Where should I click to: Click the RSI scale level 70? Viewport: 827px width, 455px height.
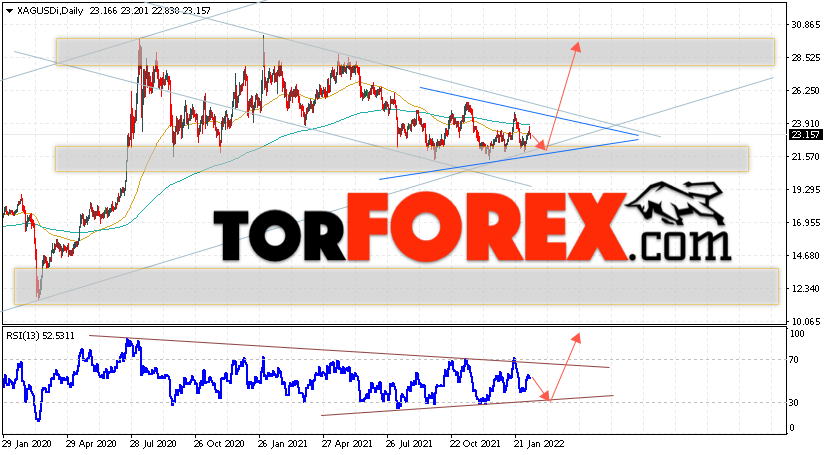[793, 360]
